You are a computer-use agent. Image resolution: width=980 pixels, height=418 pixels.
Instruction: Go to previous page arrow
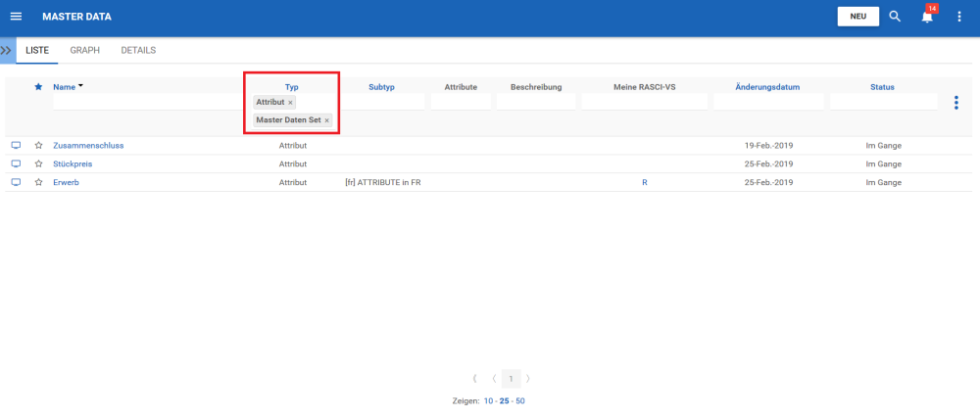pyautogui.click(x=494, y=378)
